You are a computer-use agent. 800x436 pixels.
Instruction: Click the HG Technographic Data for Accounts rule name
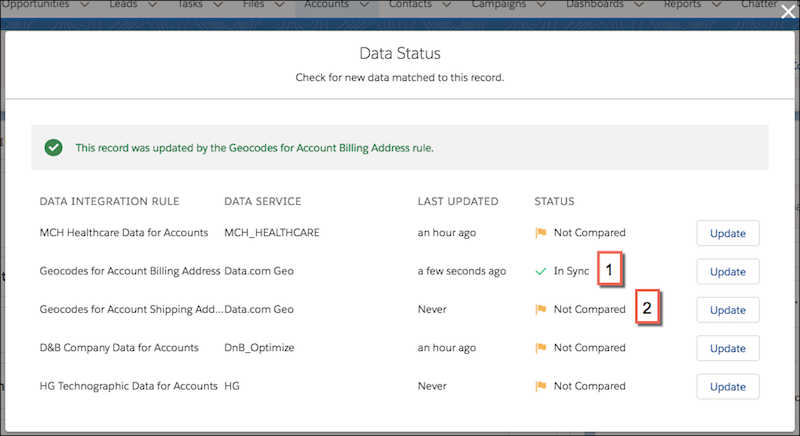click(129, 386)
